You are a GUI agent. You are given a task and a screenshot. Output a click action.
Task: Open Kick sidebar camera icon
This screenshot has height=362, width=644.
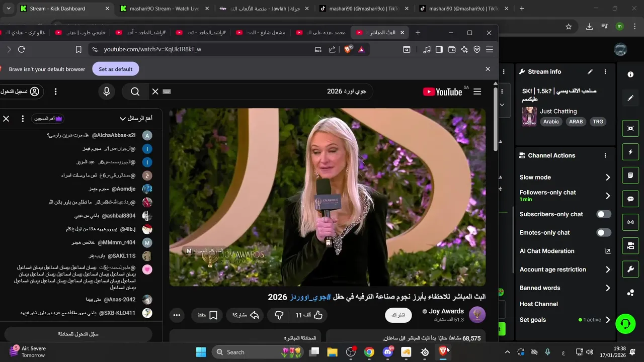pyautogui.click(x=630, y=245)
